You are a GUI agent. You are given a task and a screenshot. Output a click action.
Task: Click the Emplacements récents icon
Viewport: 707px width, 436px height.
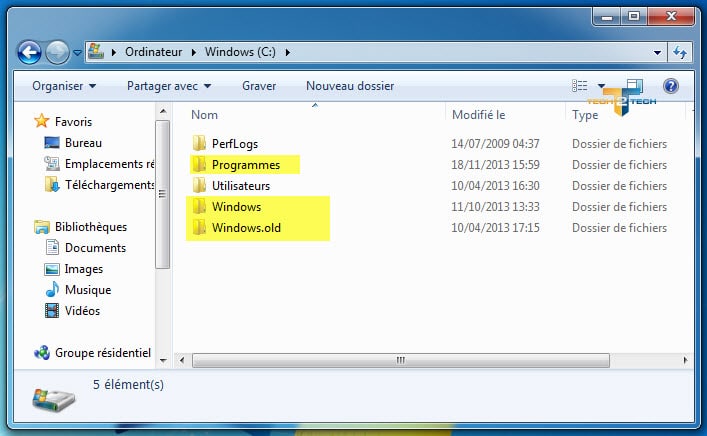[x=52, y=163]
